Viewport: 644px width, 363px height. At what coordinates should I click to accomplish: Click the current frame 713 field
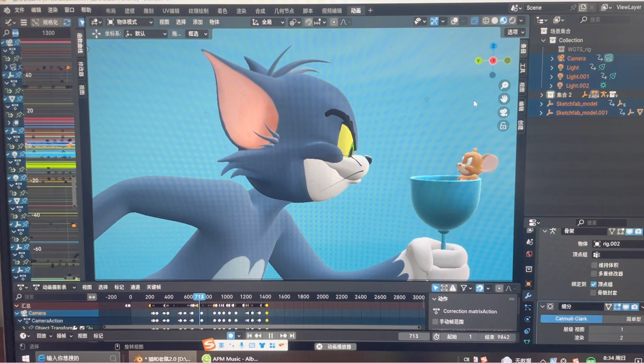[x=414, y=336]
